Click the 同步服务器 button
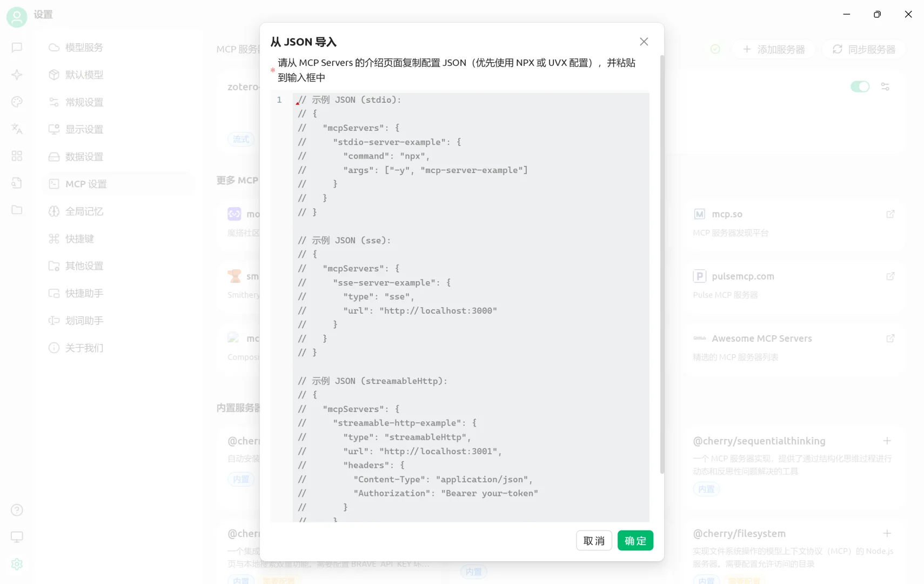The width and height of the screenshot is (924, 584). (x=863, y=49)
